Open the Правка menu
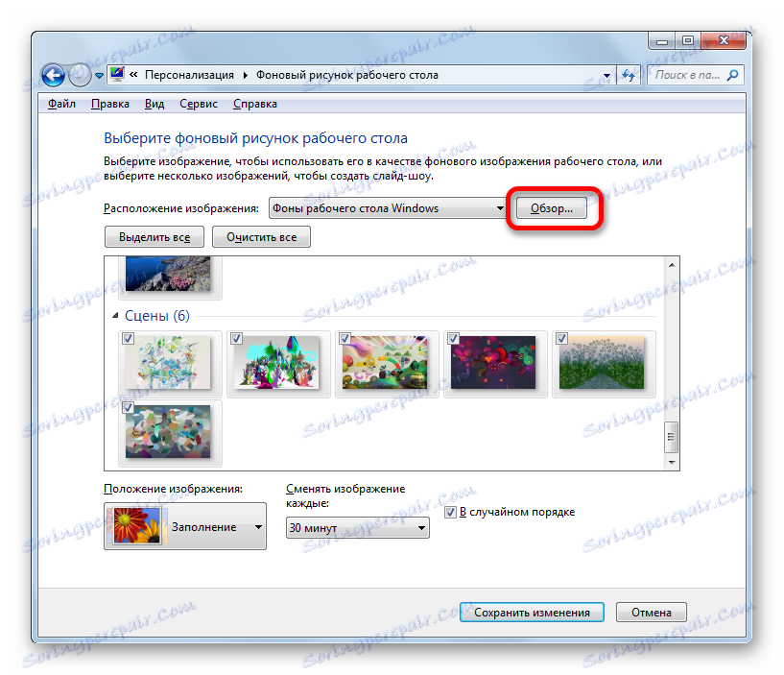The image size is (784, 675). (110, 104)
